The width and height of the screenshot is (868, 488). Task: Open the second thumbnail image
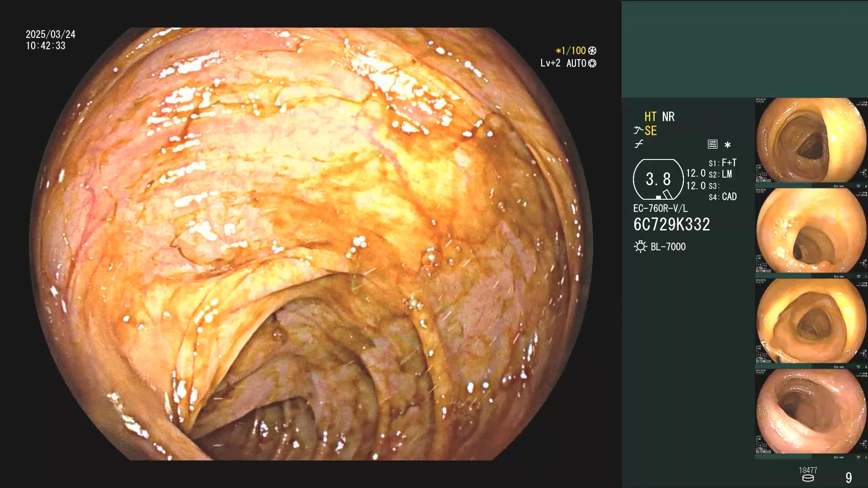(811, 231)
